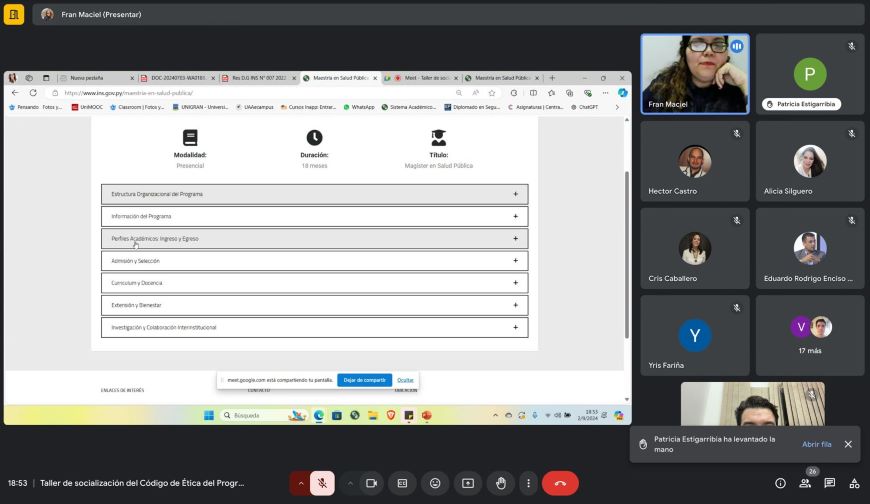Unmute the microphone button

322,483
